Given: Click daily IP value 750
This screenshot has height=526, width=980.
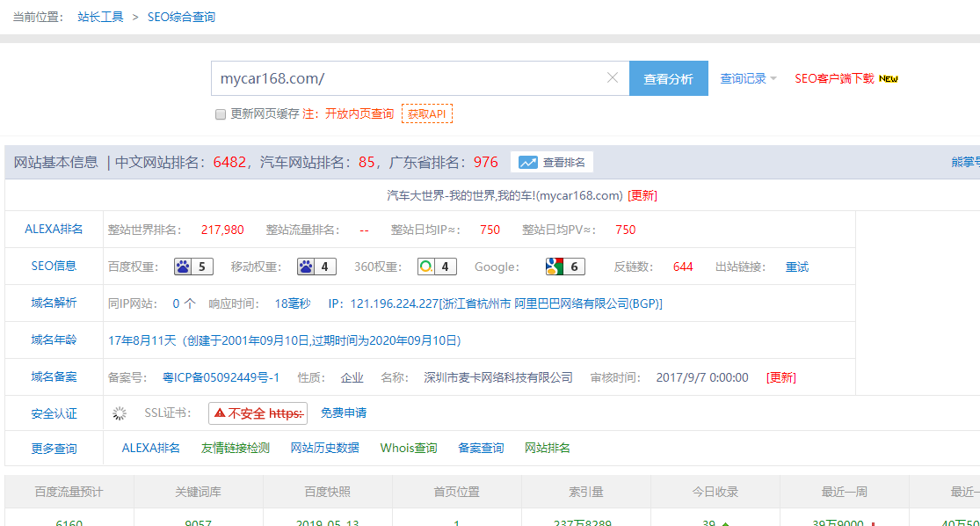Looking at the screenshot, I should pyautogui.click(x=490, y=230).
